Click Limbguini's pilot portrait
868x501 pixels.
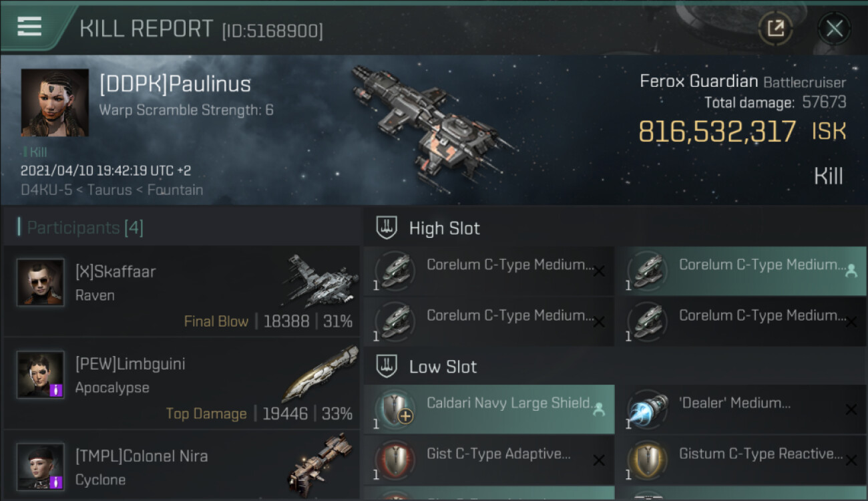pos(41,375)
